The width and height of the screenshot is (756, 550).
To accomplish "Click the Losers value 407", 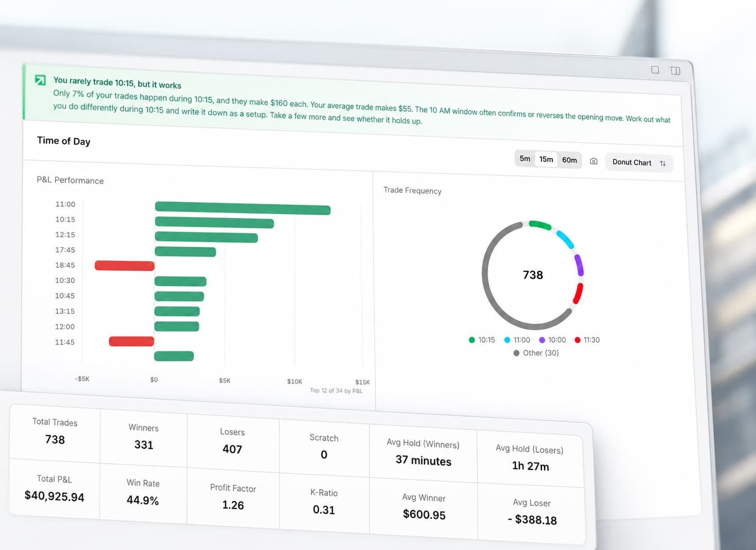I will click(x=232, y=449).
